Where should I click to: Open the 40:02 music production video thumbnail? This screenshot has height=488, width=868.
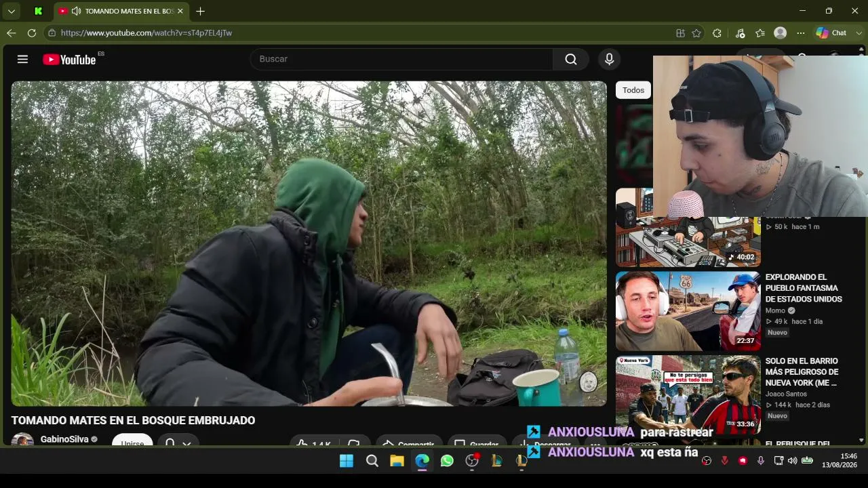[x=688, y=228]
